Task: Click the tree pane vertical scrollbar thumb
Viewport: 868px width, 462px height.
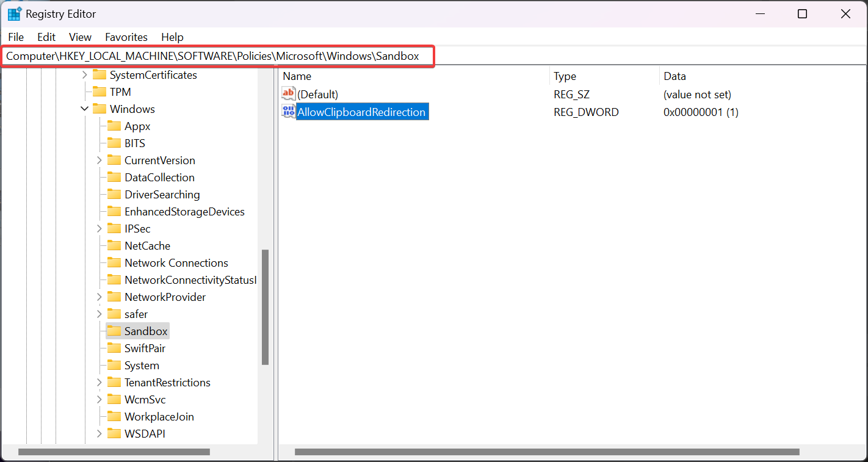Action: (265, 307)
